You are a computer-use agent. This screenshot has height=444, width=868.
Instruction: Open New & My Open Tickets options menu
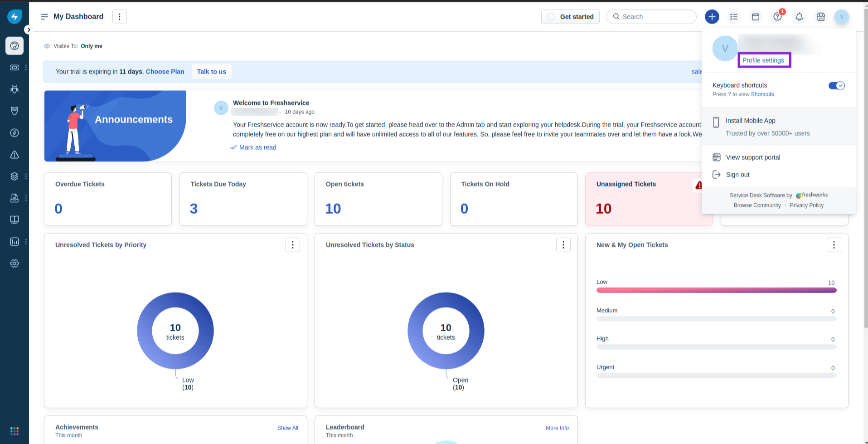point(834,245)
